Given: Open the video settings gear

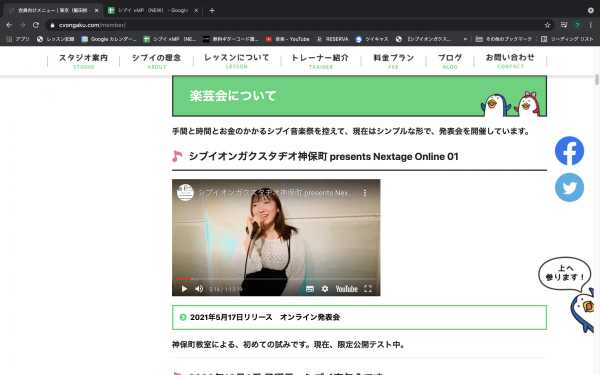Looking at the screenshot, I should coord(325,289).
